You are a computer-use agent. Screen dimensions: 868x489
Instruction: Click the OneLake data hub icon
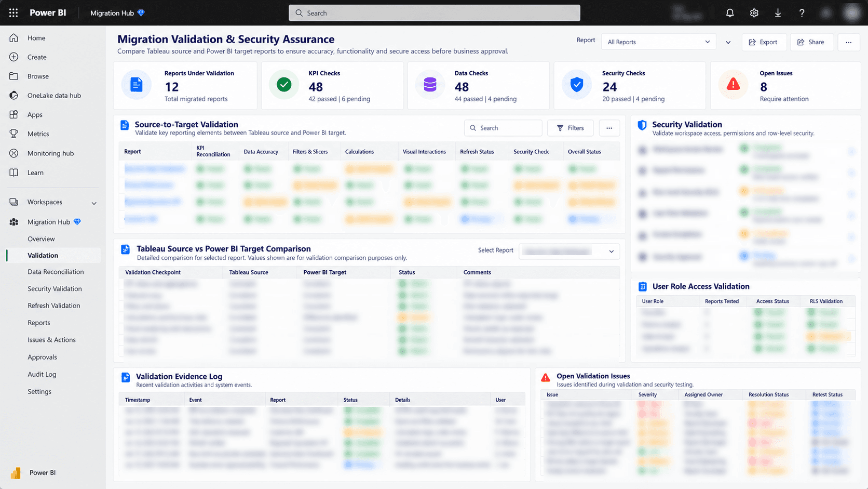tap(14, 96)
